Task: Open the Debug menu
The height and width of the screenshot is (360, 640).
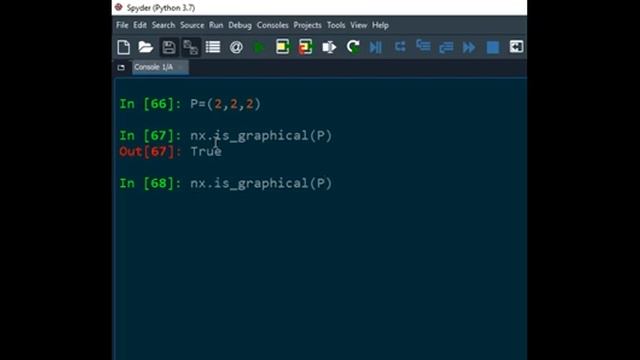Action: tap(240, 25)
